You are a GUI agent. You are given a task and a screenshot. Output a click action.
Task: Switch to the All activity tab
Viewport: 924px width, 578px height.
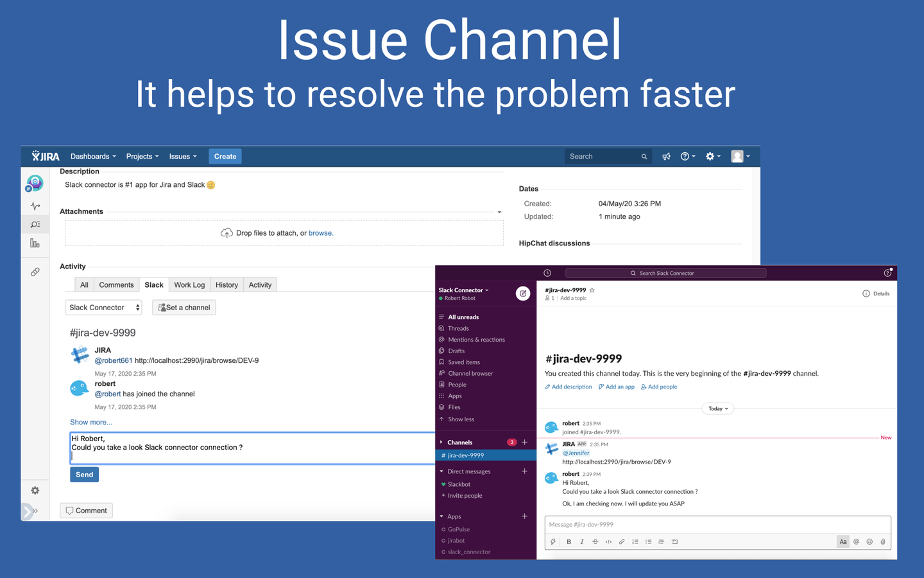(x=84, y=285)
